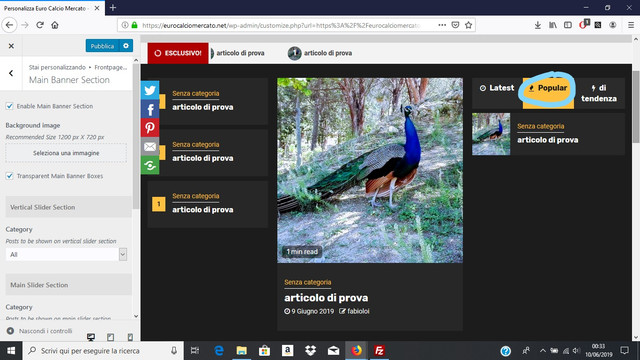
Task: Open the vertical slider Category dropdown
Action: coord(66,254)
